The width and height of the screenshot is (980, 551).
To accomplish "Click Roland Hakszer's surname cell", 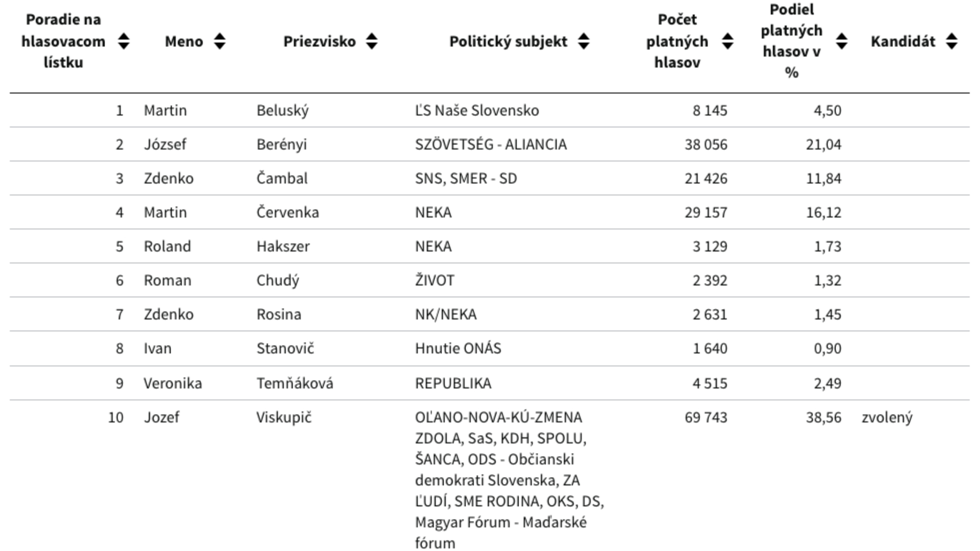I will [283, 246].
